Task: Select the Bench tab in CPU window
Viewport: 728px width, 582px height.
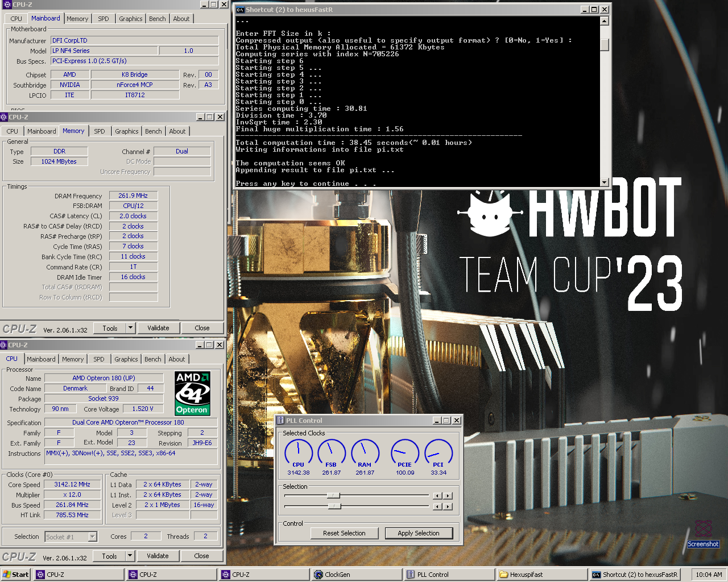Action: 152,359
